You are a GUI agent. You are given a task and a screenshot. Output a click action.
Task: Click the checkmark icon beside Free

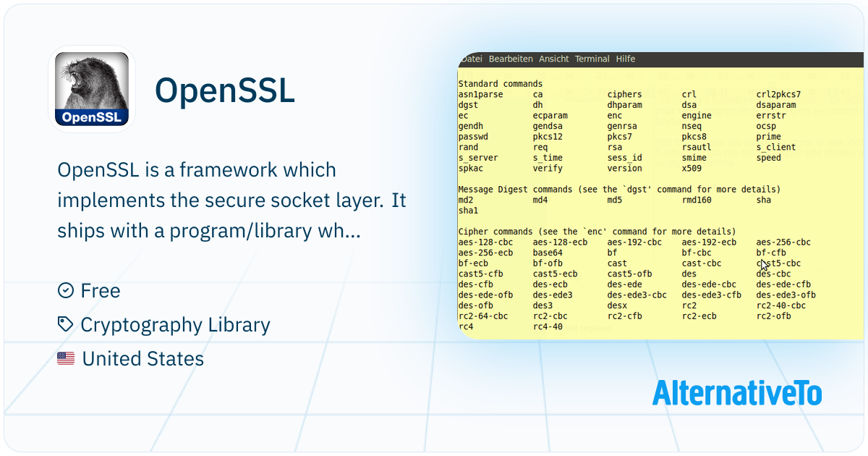(x=65, y=290)
